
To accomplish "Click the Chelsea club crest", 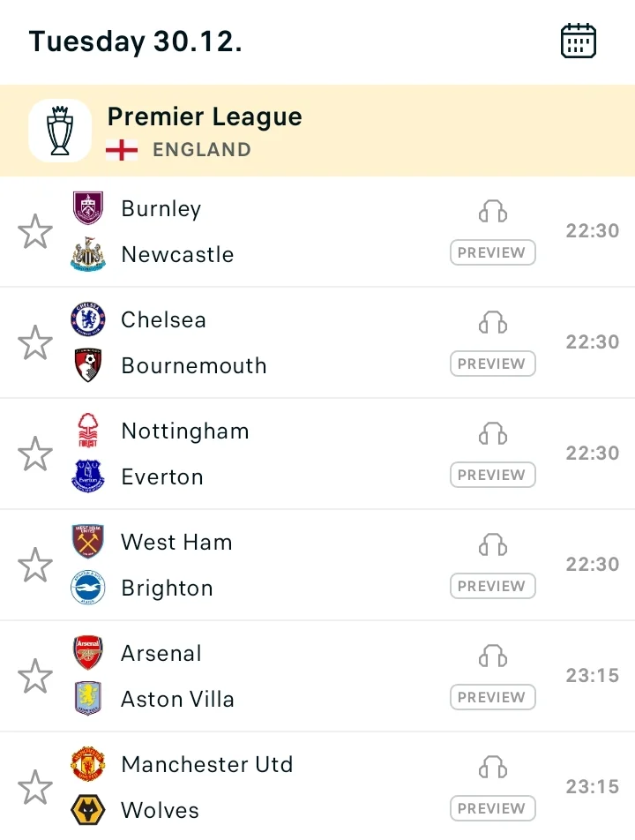I will (88, 319).
